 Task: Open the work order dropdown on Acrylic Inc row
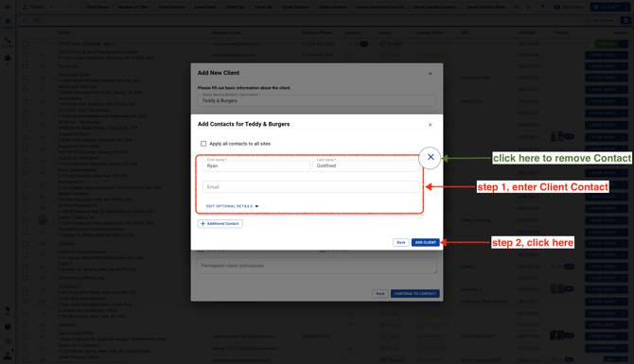(x=623, y=66)
